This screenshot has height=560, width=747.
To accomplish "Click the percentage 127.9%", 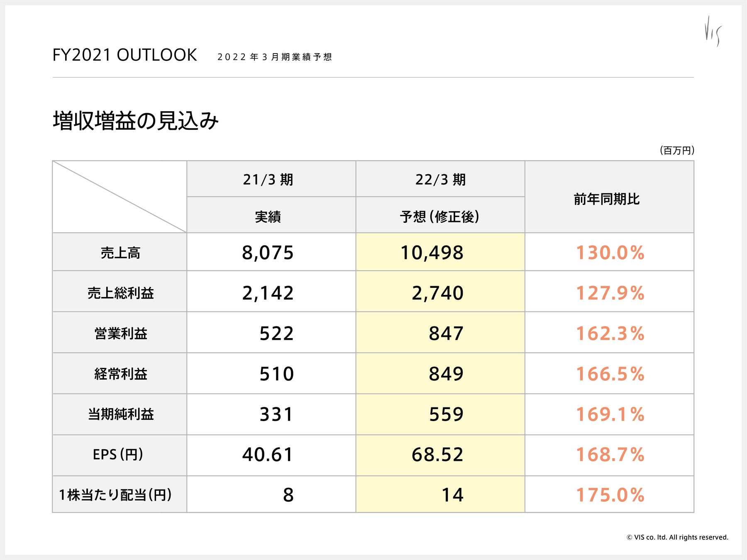I will tap(610, 293).
